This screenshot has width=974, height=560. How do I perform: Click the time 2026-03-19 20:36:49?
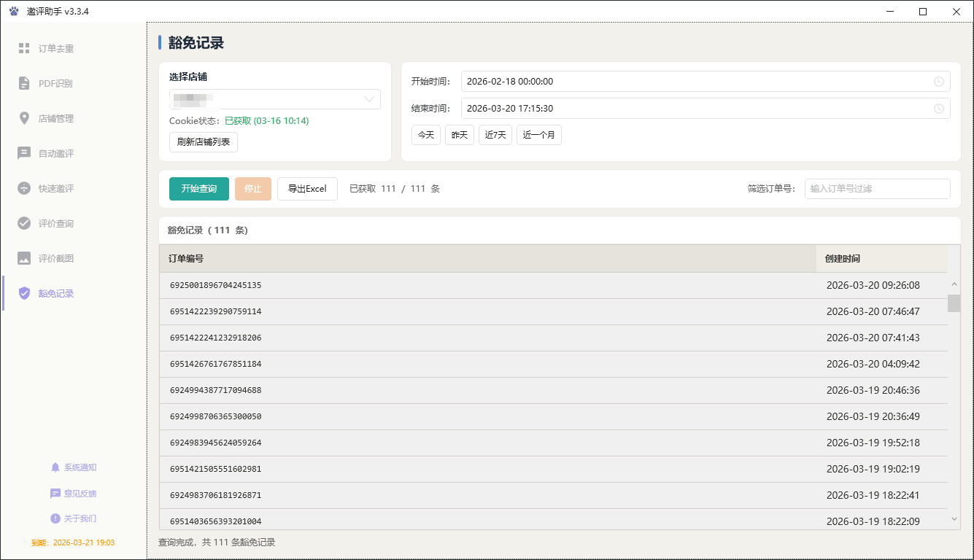(873, 417)
